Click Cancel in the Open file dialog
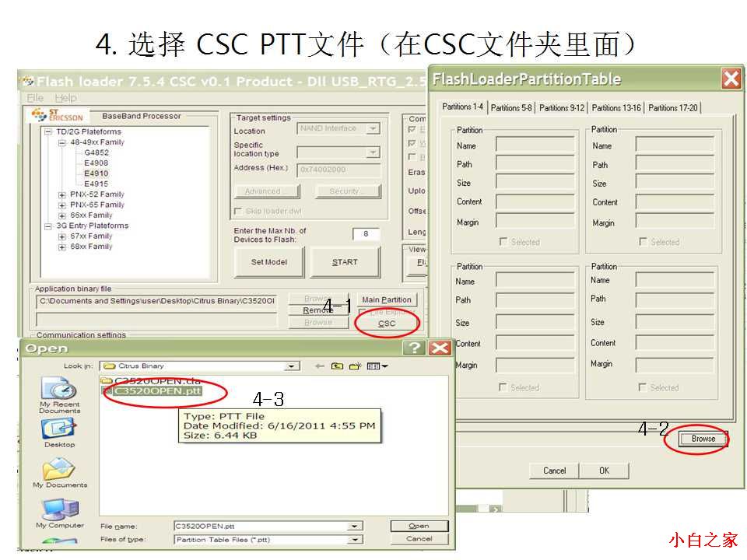747x560 pixels. (x=419, y=538)
